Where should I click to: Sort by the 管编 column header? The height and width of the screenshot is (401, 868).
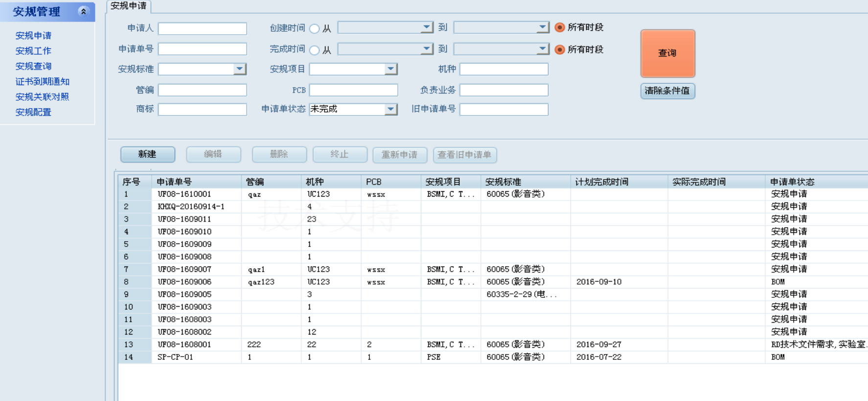272,182
